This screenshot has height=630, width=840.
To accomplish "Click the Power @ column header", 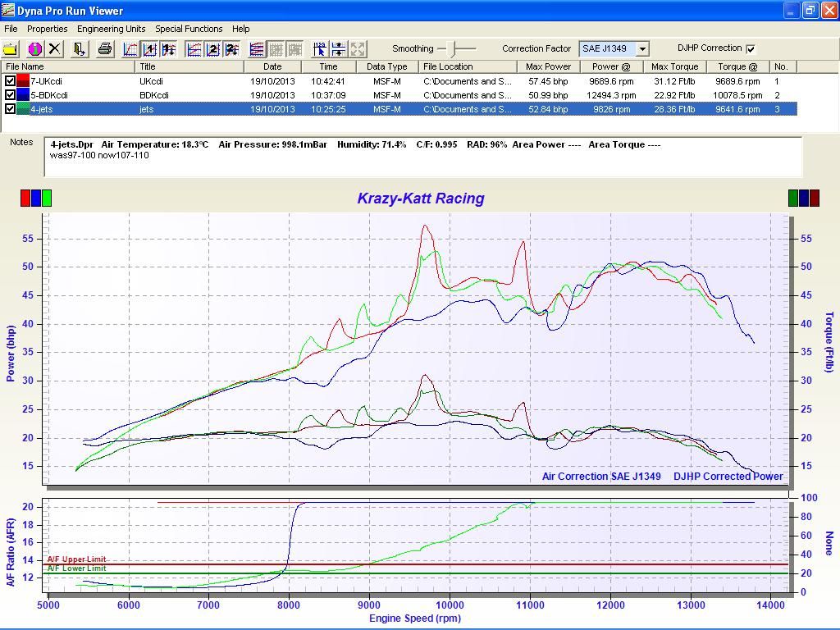I will [611, 66].
